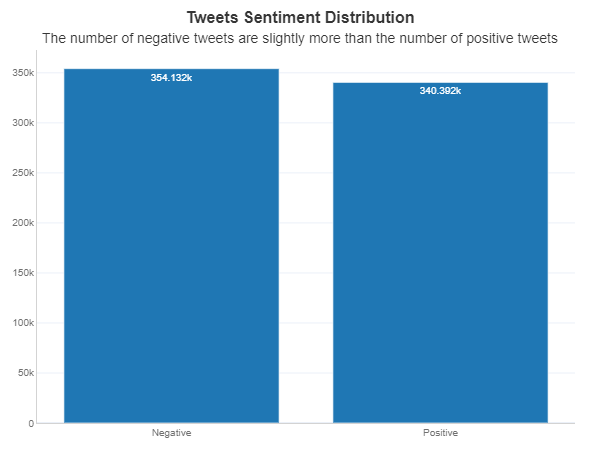This screenshot has height=450, width=600.
Task: Click the 300k y-axis tick label
Action: click(x=23, y=123)
